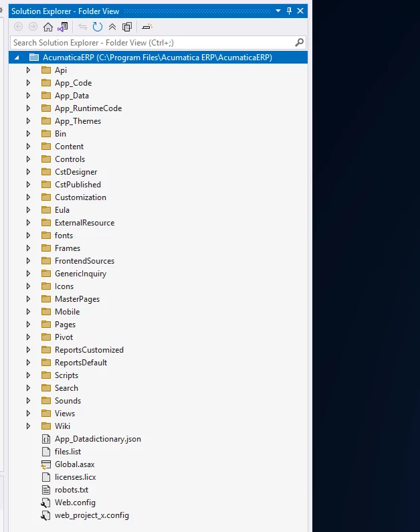Image resolution: width=420 pixels, height=532 pixels.
Task: Select the AcumaticaERP root folder row
Action: [158, 58]
